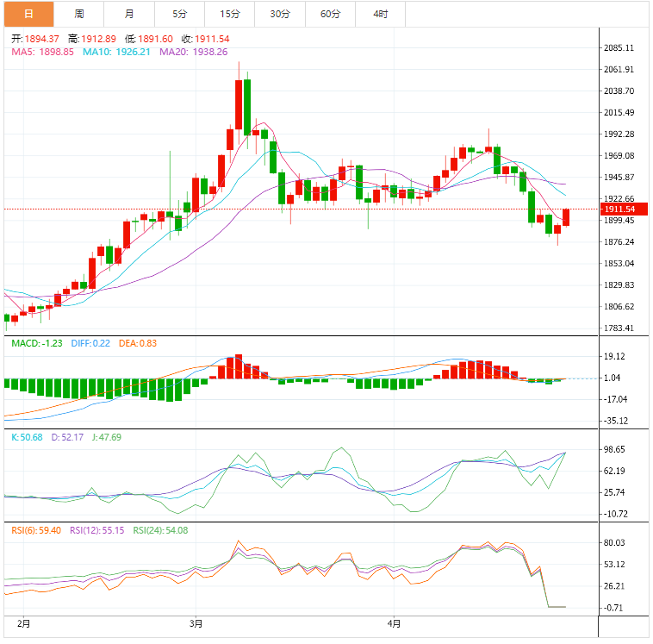
Task: Click the K value in KDJ panel
Action: point(28,437)
